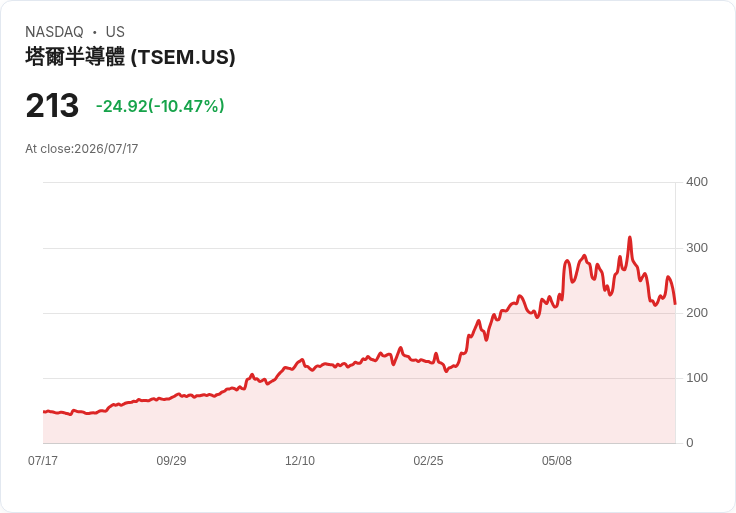Click the 300 y-axis value label
This screenshot has width=736, height=513.
(697, 248)
